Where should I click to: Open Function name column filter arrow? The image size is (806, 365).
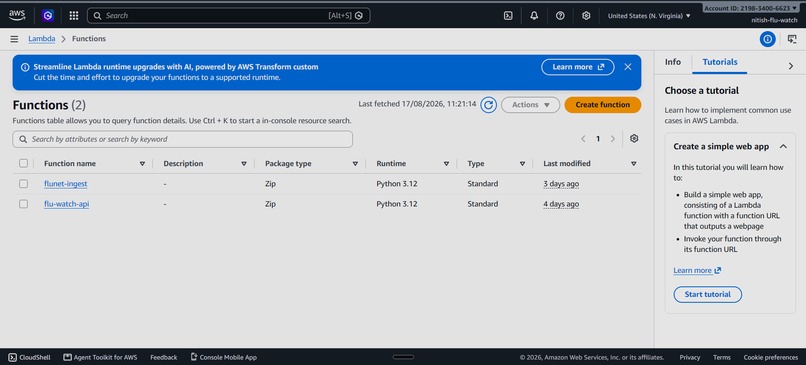pyautogui.click(x=142, y=164)
